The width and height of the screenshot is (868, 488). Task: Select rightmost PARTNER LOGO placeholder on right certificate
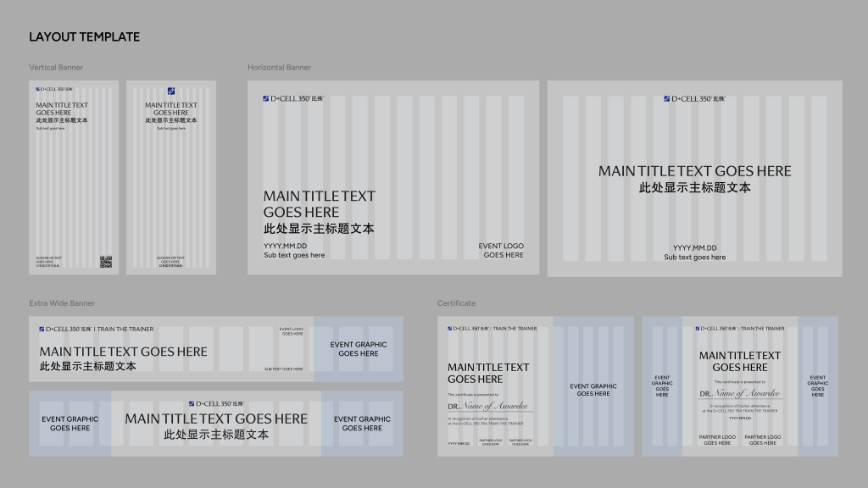click(x=762, y=440)
